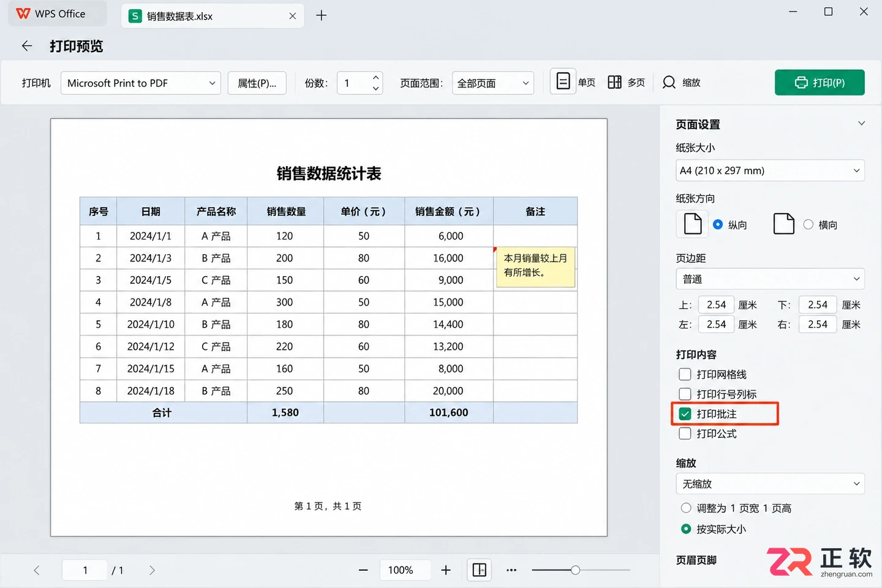The height and width of the screenshot is (588, 882).
Task: Open a new tab with plus icon
Action: coord(322,15)
